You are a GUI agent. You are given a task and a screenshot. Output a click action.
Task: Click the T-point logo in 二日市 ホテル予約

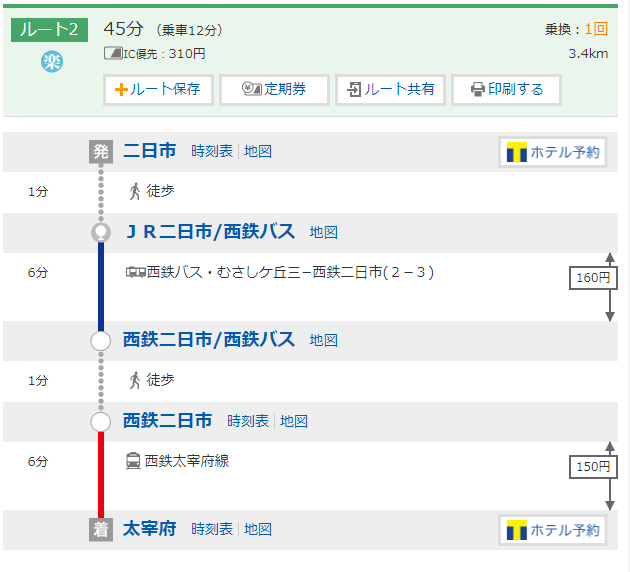517,152
